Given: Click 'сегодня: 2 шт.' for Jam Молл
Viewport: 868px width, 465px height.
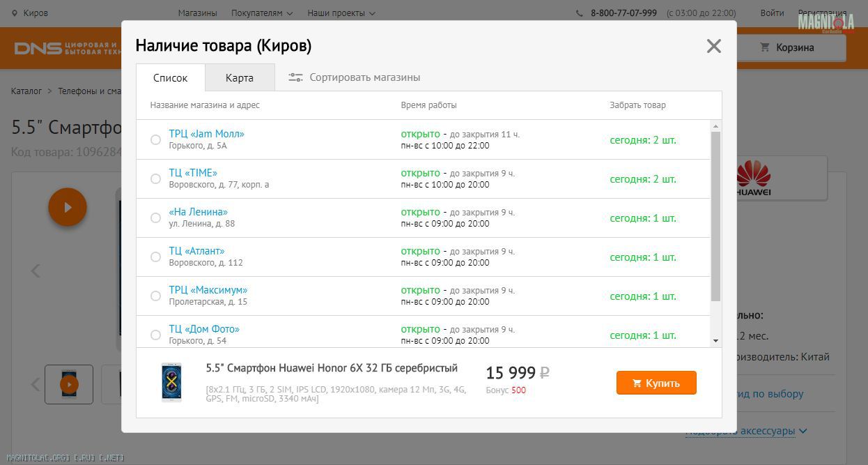Looking at the screenshot, I should point(643,140).
